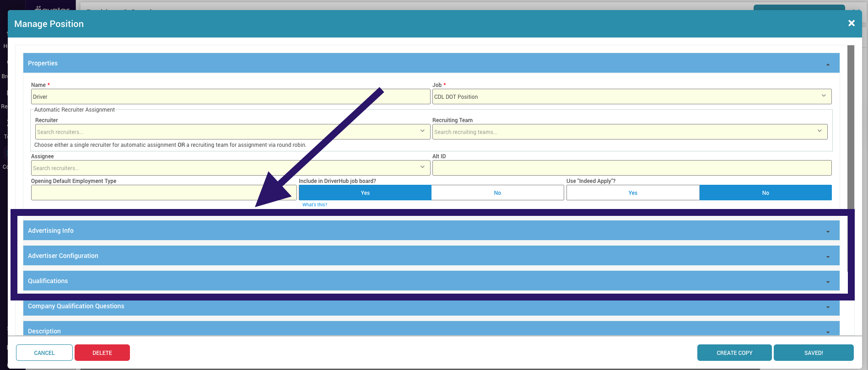
Task: Click the What's this? link
Action: (x=315, y=205)
